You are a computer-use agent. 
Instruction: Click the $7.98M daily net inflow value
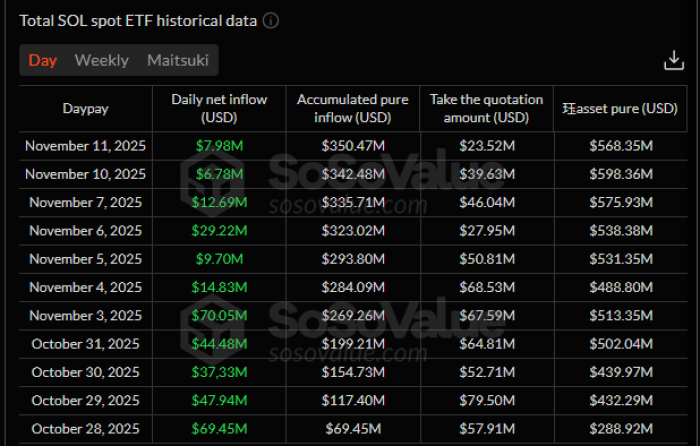click(x=219, y=146)
